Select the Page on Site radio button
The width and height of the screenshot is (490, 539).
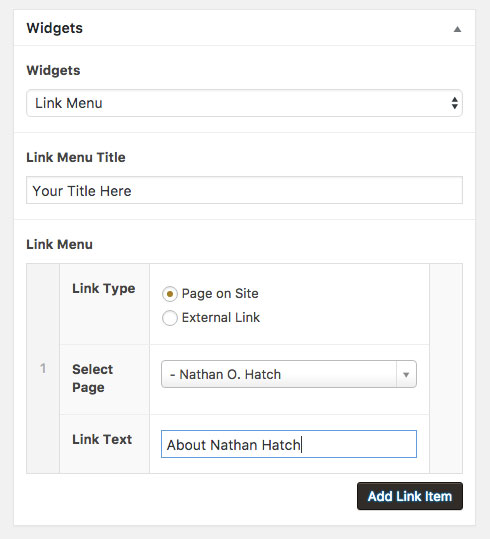click(x=170, y=294)
